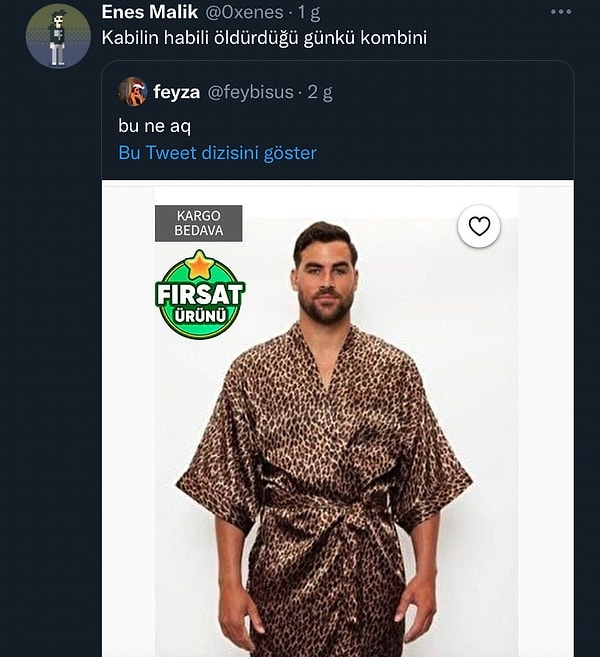600x657 pixels.
Task: Toggle the heart favorite button on product
Action: (x=479, y=226)
